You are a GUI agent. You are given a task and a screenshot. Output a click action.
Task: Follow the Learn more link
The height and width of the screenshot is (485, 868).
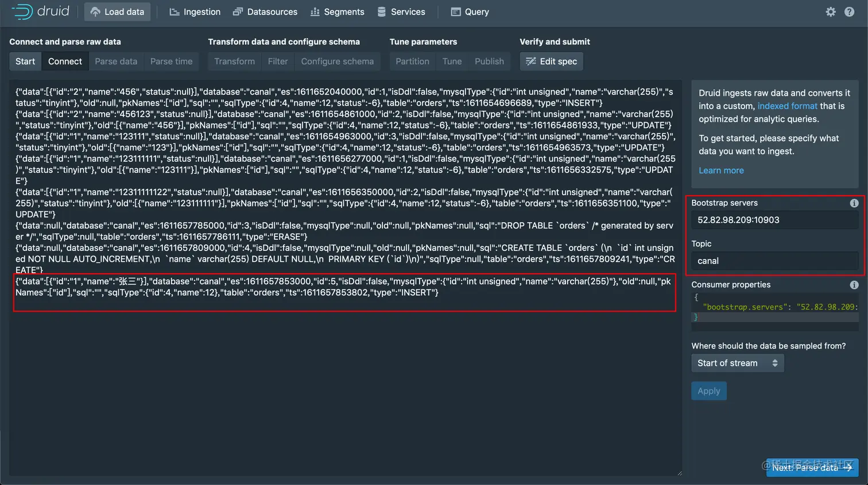(x=721, y=170)
